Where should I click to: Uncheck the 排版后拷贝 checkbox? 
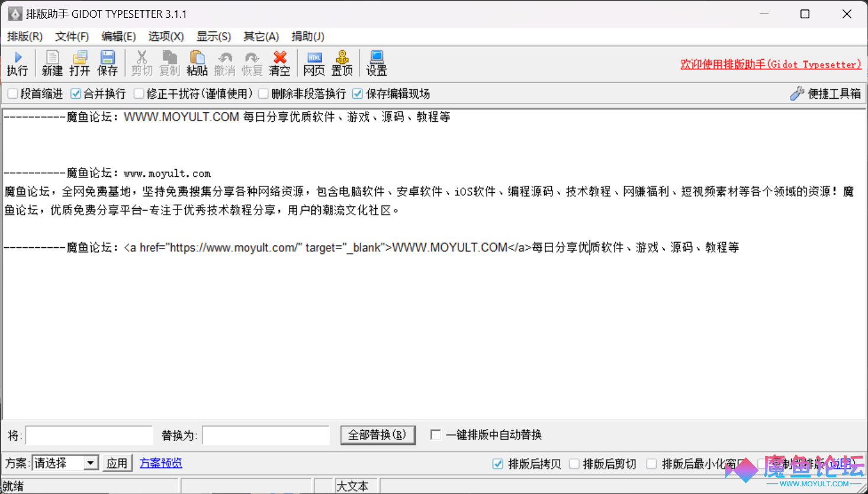coord(498,464)
